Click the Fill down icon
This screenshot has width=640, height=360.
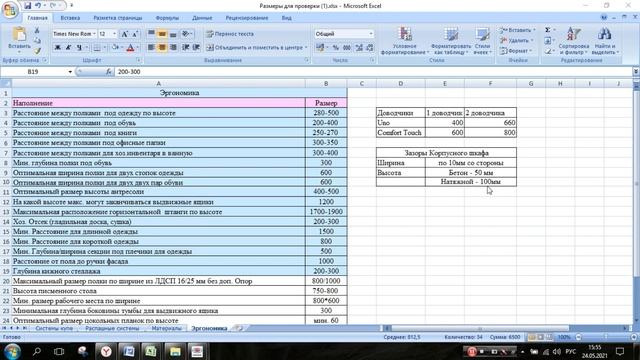[548, 41]
